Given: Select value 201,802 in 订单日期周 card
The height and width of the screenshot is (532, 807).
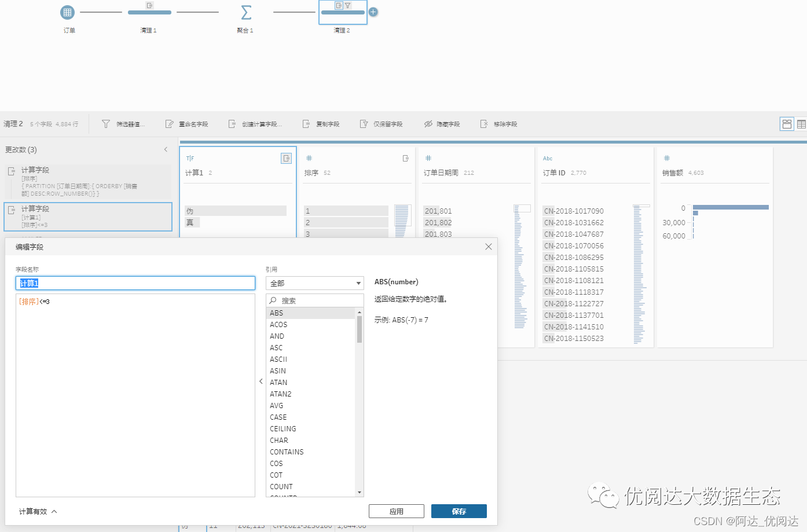Looking at the screenshot, I should tap(438, 222).
